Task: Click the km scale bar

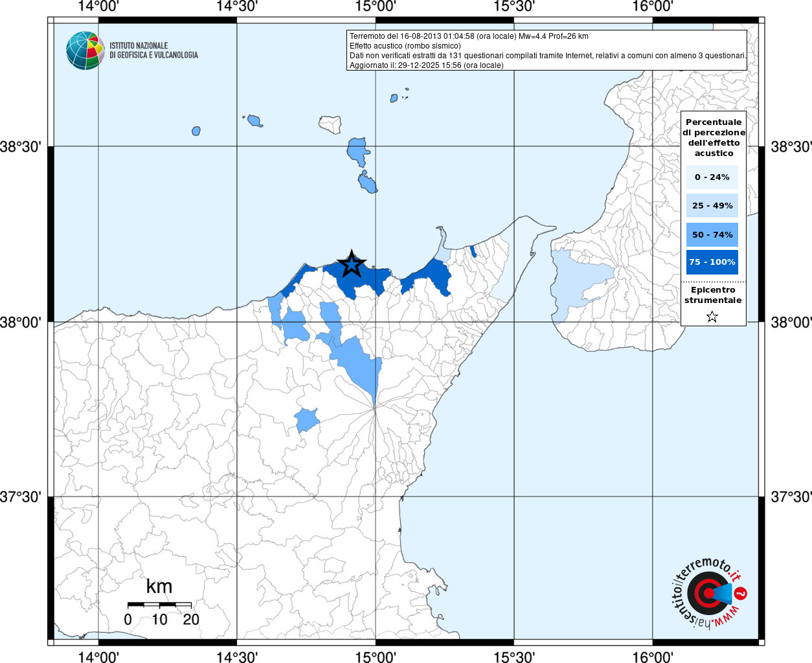Action: pyautogui.click(x=159, y=605)
